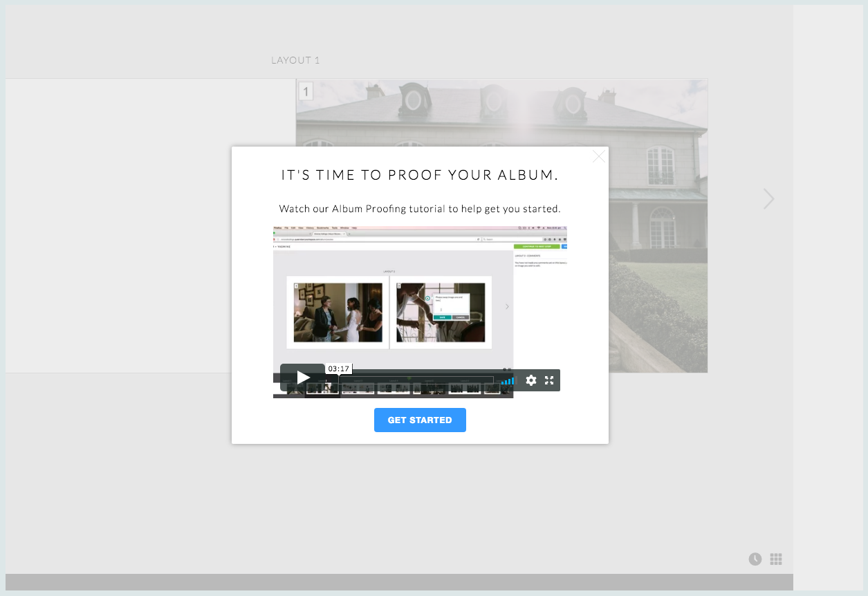Click the 03:17 video duration label
868x596 pixels.
339,369
